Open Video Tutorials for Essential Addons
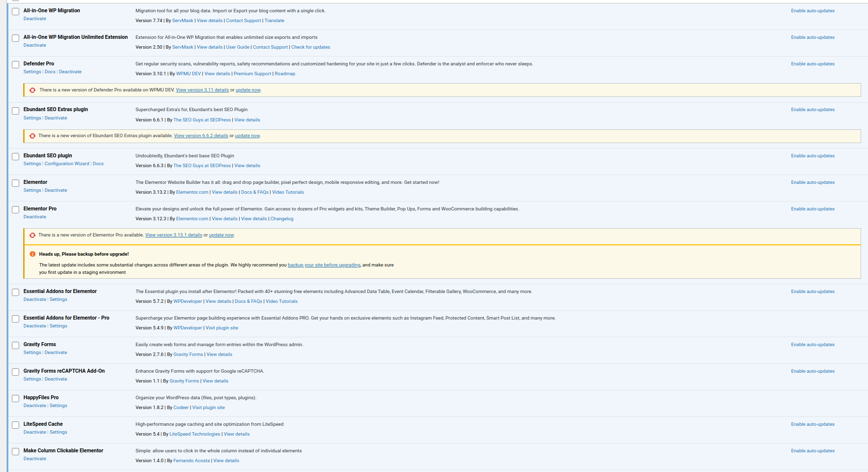 pos(281,301)
